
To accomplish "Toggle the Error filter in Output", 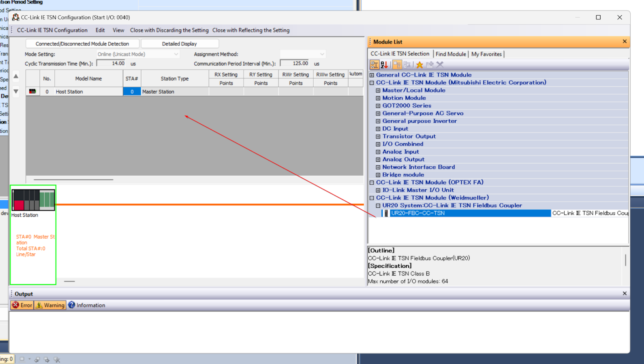I will pyautogui.click(x=22, y=305).
